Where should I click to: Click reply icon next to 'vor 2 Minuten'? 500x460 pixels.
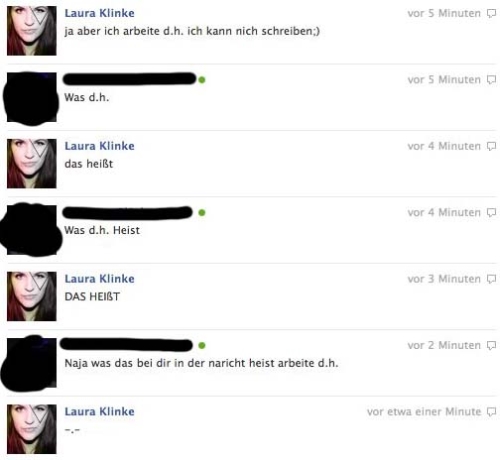click(491, 345)
